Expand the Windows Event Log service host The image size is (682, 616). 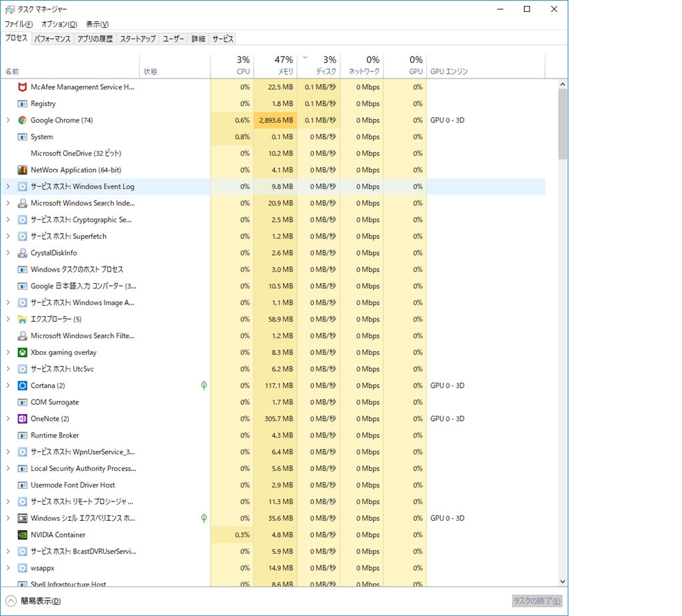tap(8, 186)
